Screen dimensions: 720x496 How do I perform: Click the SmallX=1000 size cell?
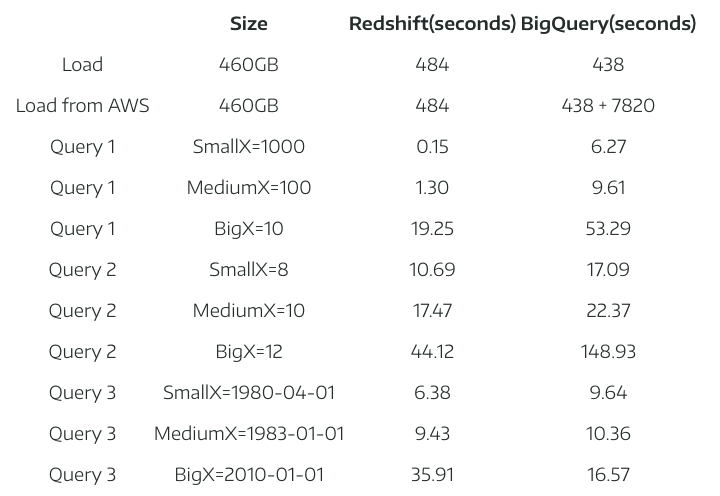click(248, 147)
